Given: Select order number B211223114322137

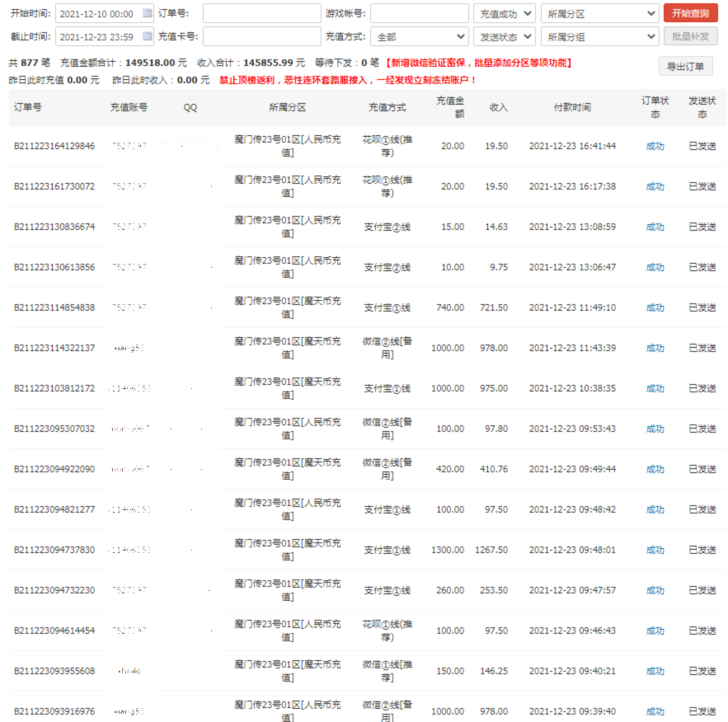Looking at the screenshot, I should [x=54, y=348].
